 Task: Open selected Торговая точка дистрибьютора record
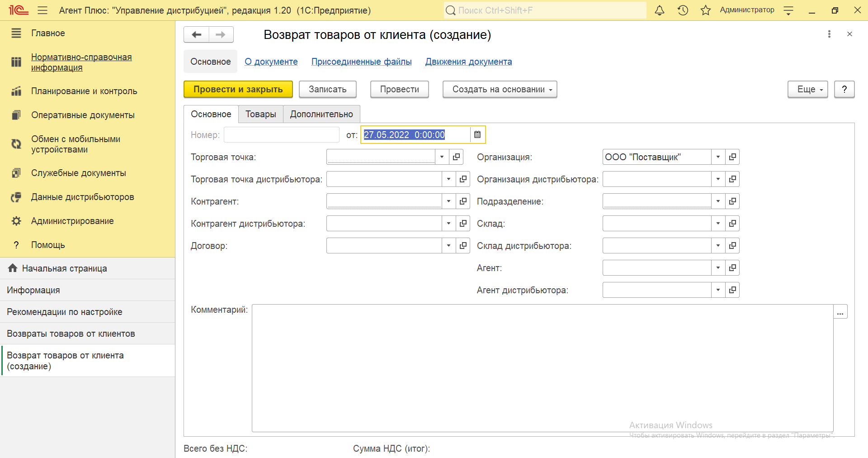463,179
